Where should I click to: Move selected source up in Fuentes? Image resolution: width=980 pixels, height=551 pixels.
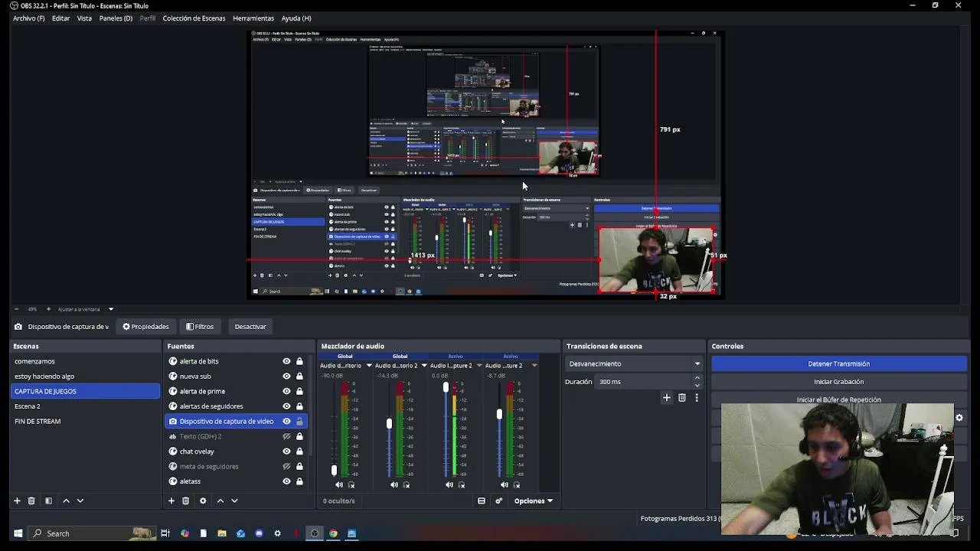pyautogui.click(x=220, y=500)
